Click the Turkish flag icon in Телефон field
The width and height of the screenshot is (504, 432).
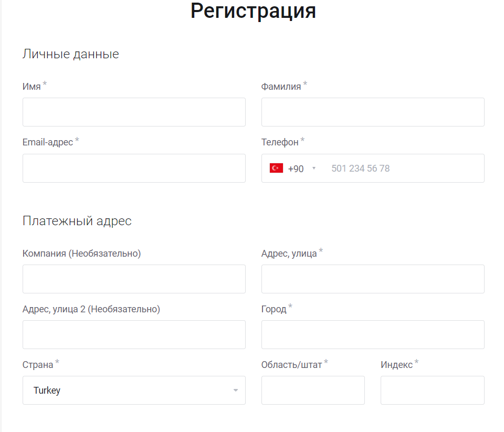276,168
